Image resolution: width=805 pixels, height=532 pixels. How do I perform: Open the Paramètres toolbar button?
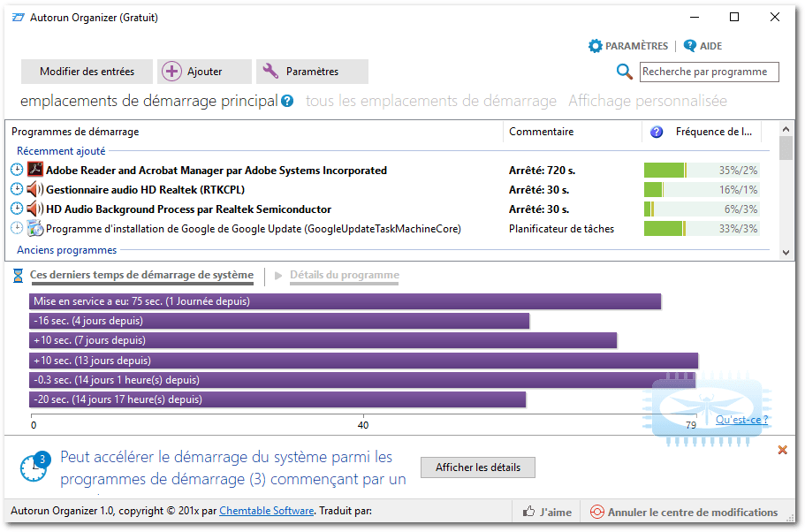pyautogui.click(x=312, y=72)
